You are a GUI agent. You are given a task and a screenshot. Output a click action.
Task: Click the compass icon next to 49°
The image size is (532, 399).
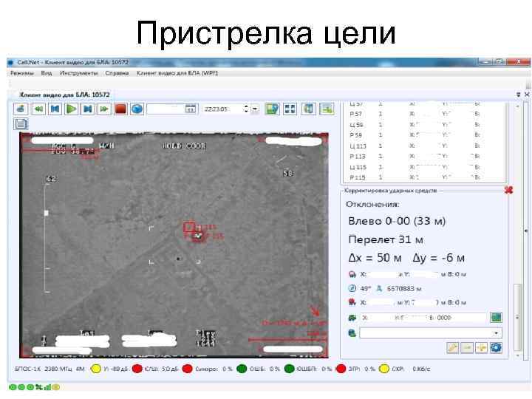[352, 288]
